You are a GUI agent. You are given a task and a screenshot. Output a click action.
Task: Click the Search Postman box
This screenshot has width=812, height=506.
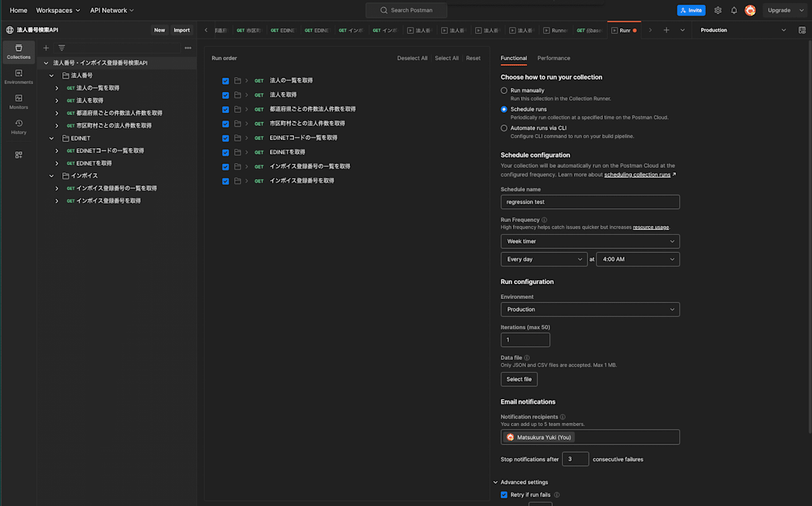(x=406, y=10)
